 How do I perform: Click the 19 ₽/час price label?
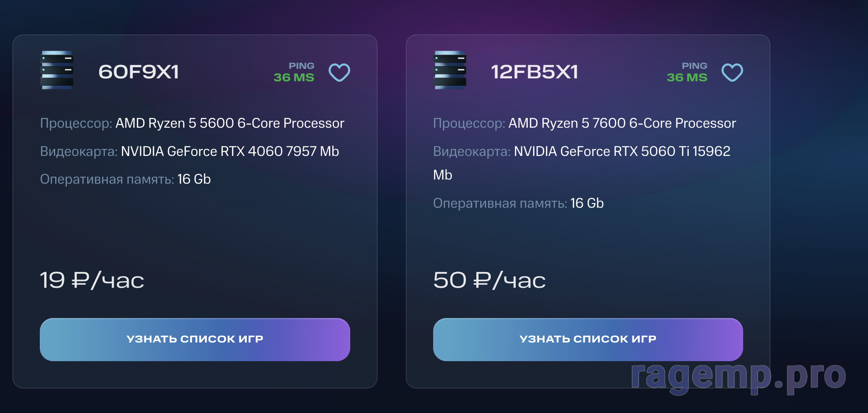[92, 280]
